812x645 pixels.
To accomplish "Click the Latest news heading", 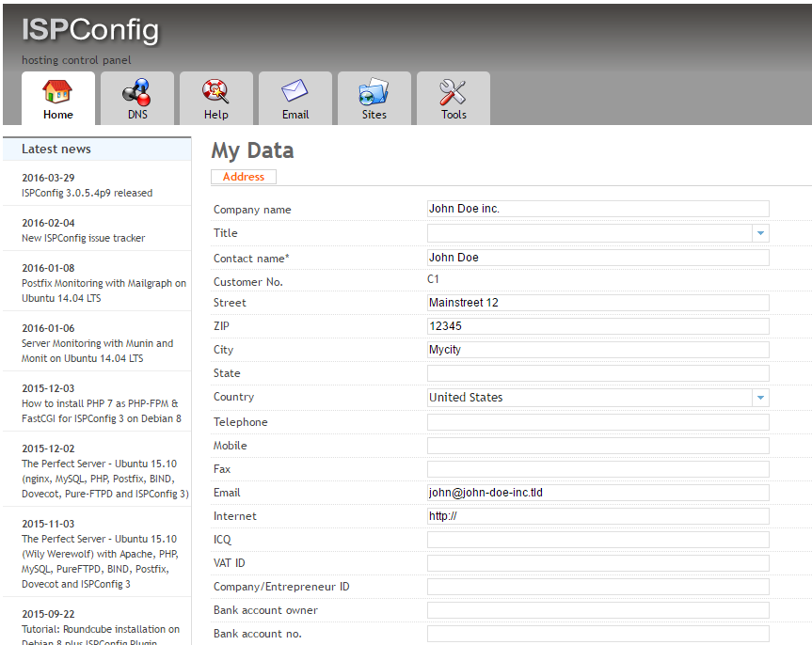I will click(x=56, y=149).
